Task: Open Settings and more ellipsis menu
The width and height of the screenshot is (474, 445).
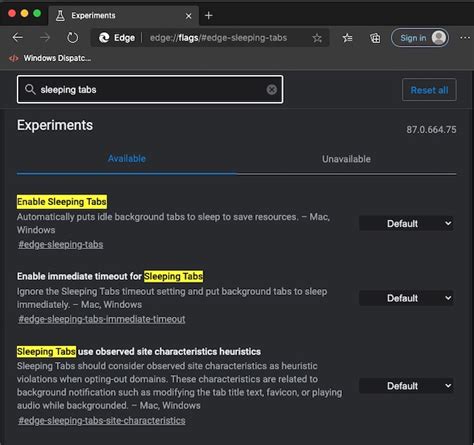Action: pyautogui.click(x=465, y=38)
